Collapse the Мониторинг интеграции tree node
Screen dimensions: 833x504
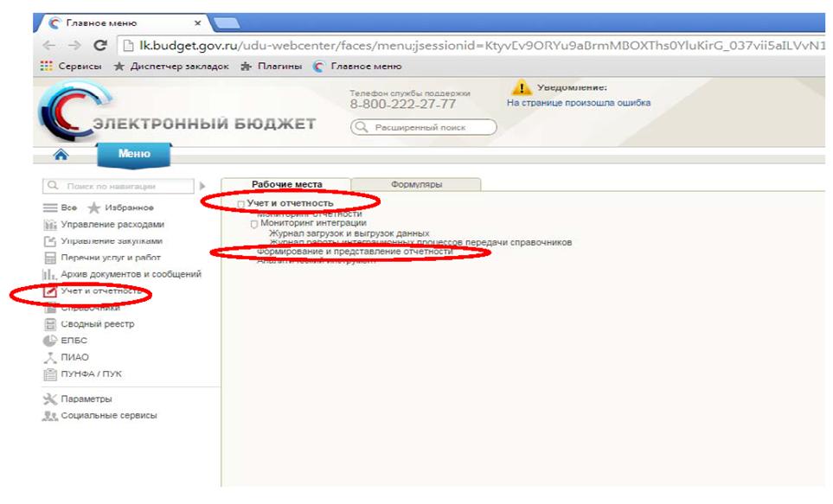253,224
